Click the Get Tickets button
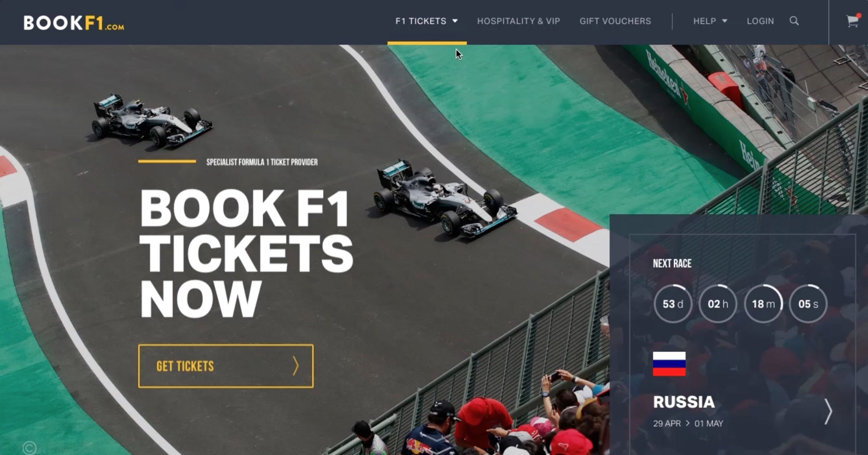 [x=226, y=366]
